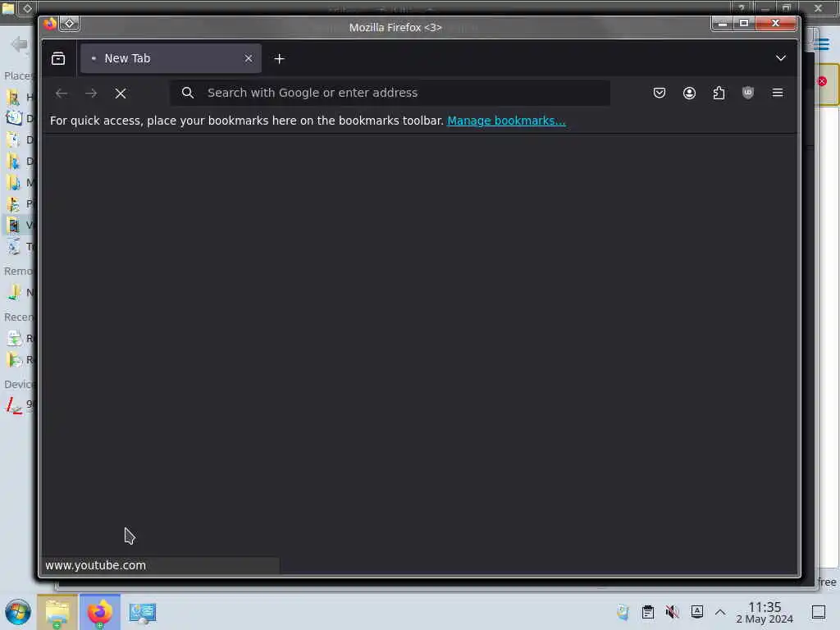Viewport: 840px width, 630px height.
Task: Click the show desktop button in the taskbar
Action: point(819,612)
